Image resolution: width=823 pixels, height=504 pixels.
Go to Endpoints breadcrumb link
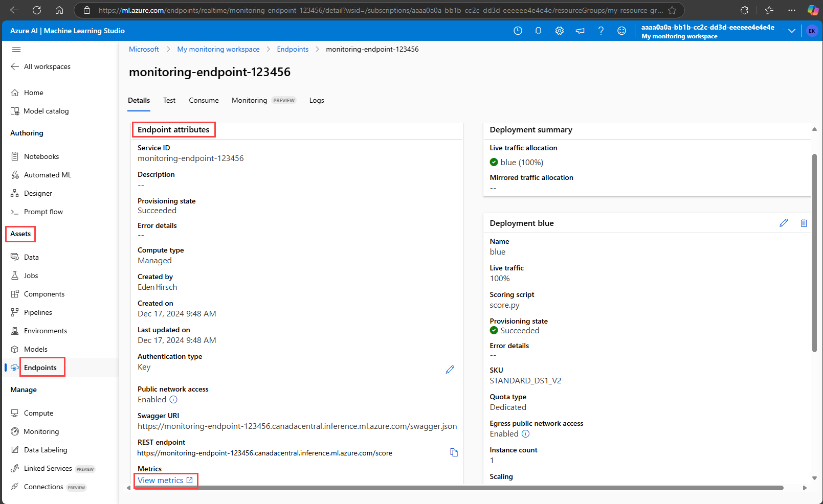[293, 49]
